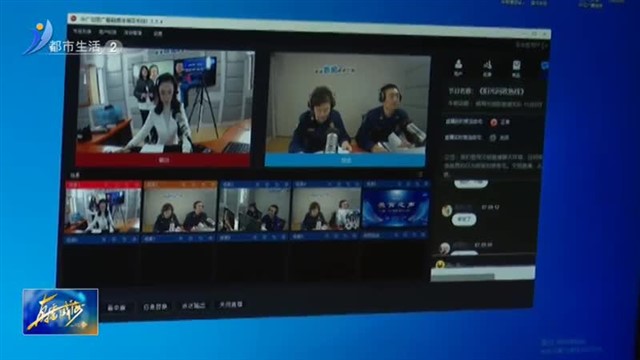
Task: Click the first button in the bottom row
Action: [x=116, y=308]
